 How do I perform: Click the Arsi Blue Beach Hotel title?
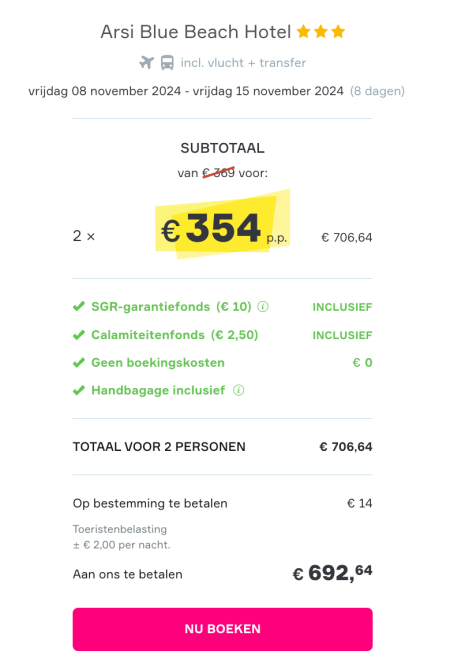(x=196, y=32)
